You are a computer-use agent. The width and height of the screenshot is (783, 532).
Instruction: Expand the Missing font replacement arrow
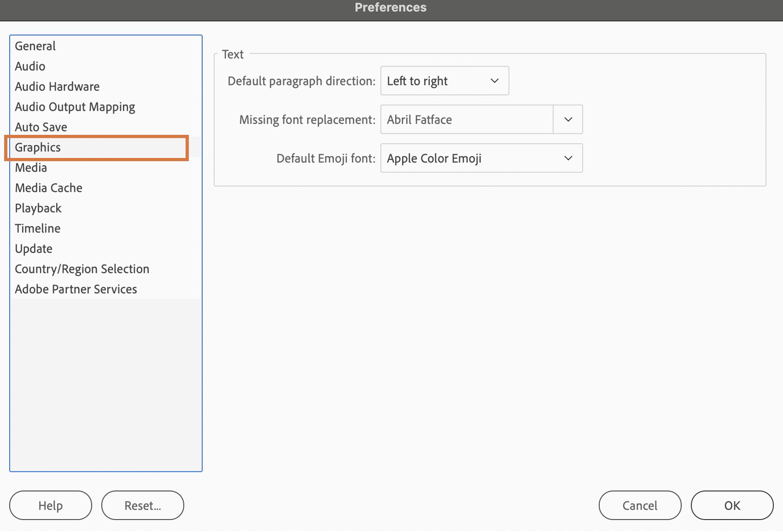coord(568,120)
